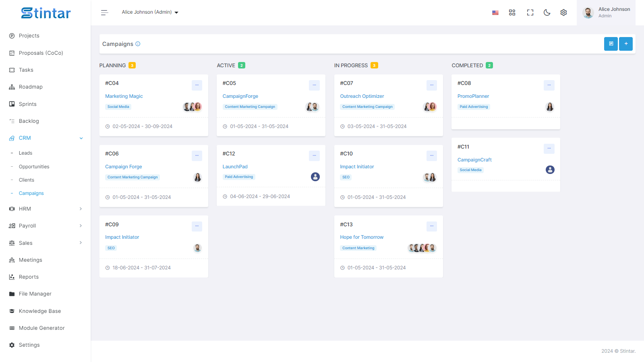Open Leads under CRM
The width and height of the screenshot is (644, 362).
coord(25,153)
